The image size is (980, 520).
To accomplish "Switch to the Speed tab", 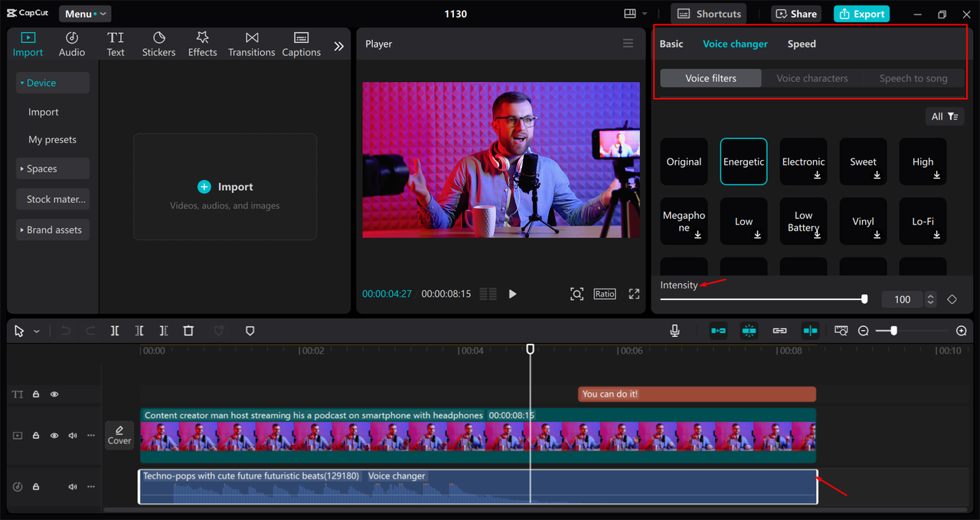I will click(802, 44).
